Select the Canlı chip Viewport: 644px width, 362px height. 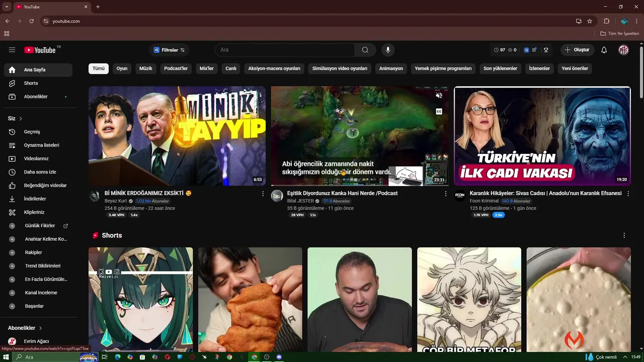(231, 68)
